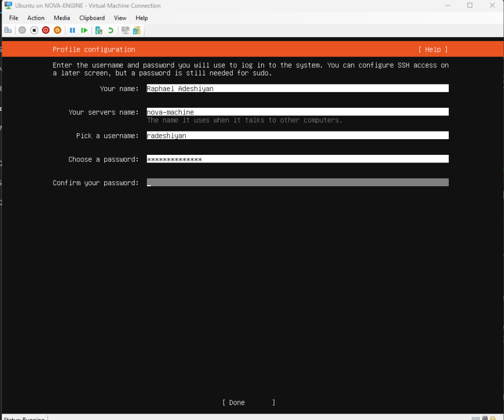Image resolution: width=504 pixels, height=420 pixels.
Task: Open the View menu
Action: 120,18
